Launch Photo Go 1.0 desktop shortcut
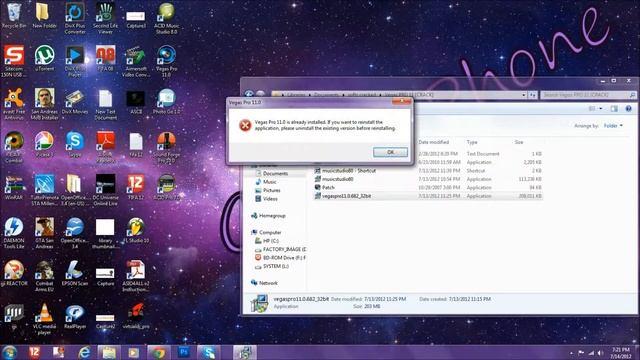 166,101
